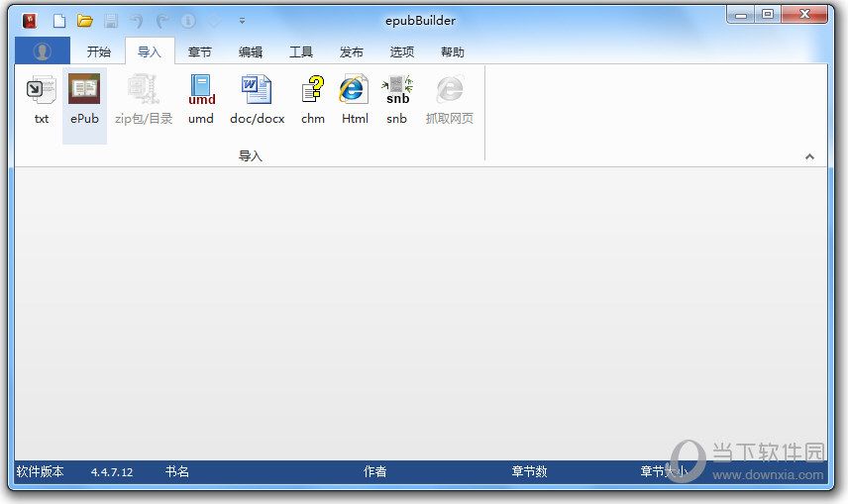The width and height of the screenshot is (848, 504).
Task: Go to the 编辑 tab
Action: pos(251,51)
